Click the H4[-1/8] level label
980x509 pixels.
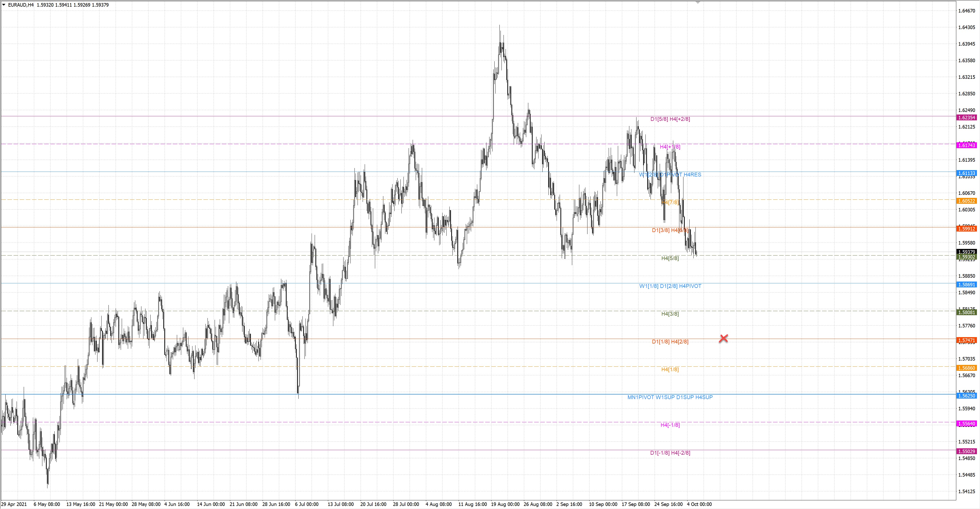pyautogui.click(x=670, y=425)
